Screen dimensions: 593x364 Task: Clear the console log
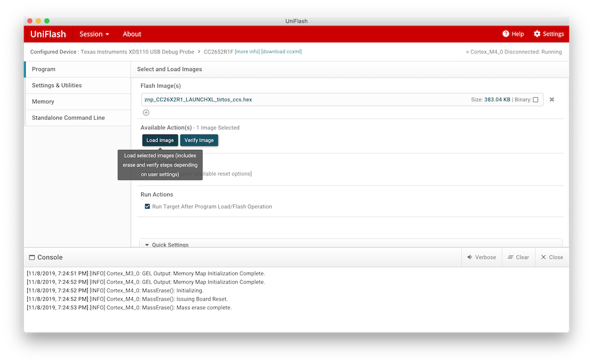[518, 257]
